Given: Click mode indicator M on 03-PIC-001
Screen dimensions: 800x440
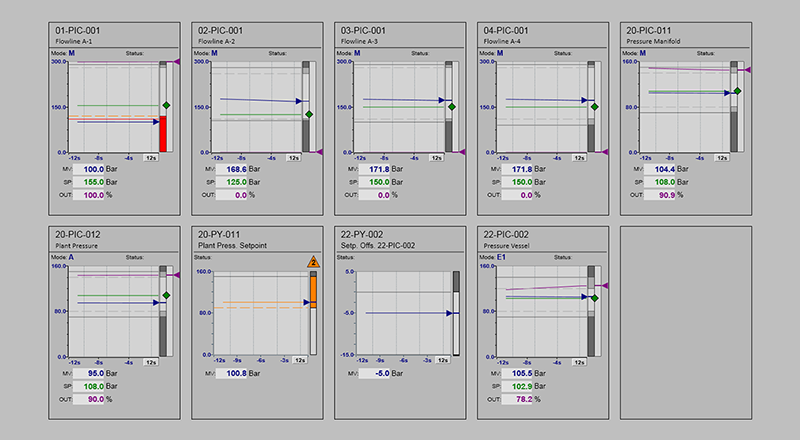Looking at the screenshot, I should tap(358, 53).
